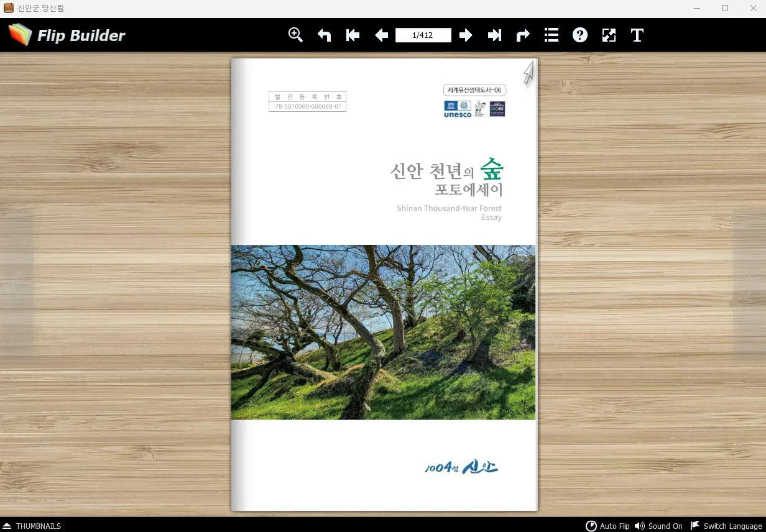Go to the previous page

pyautogui.click(x=381, y=35)
